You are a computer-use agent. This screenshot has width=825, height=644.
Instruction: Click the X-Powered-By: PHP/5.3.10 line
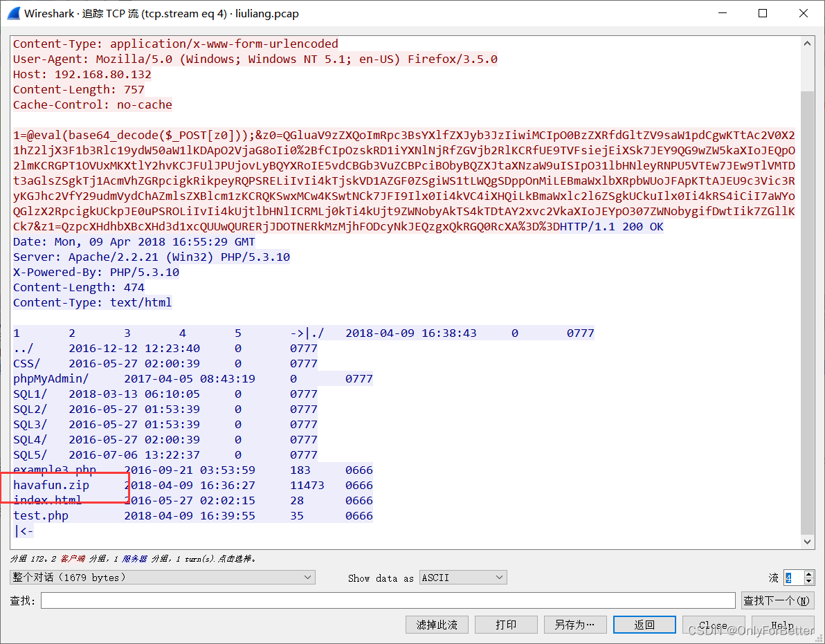pos(96,273)
